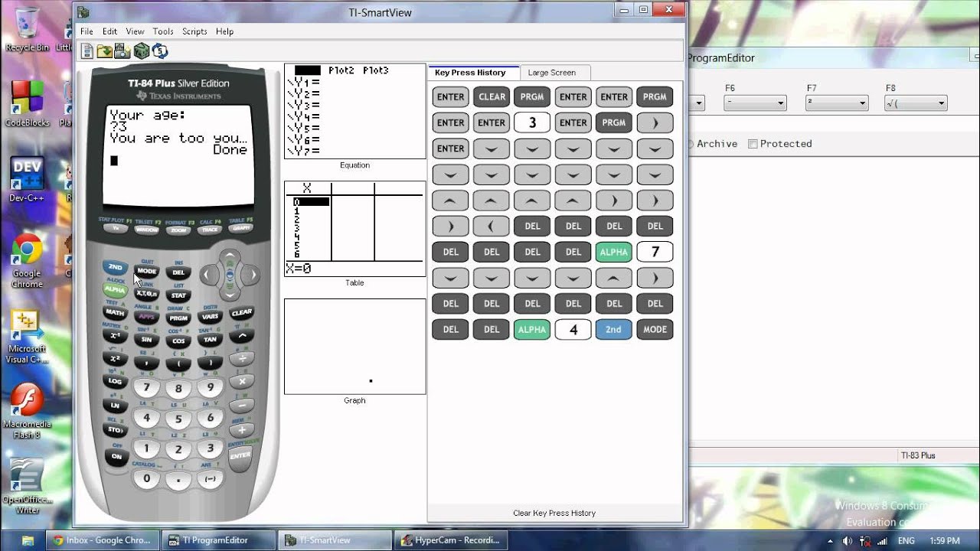Click CLEAR entry in Key Press History
This screenshot has width=980, height=551.
[492, 97]
